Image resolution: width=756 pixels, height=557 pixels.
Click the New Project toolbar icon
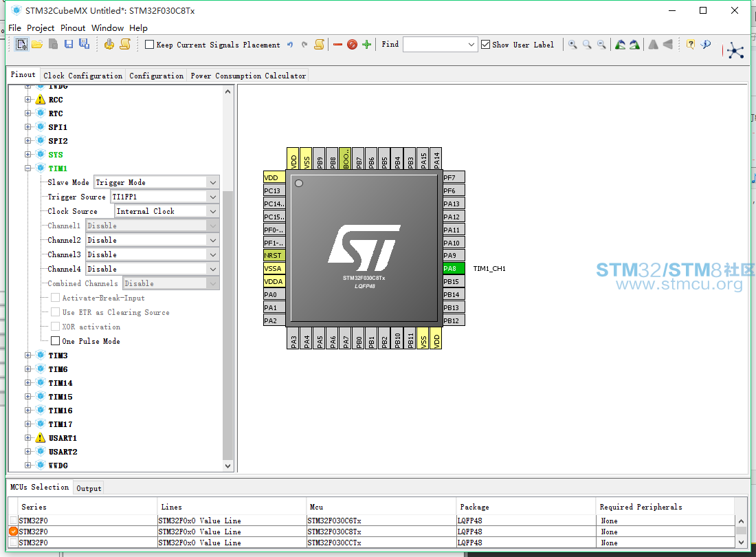(x=21, y=45)
